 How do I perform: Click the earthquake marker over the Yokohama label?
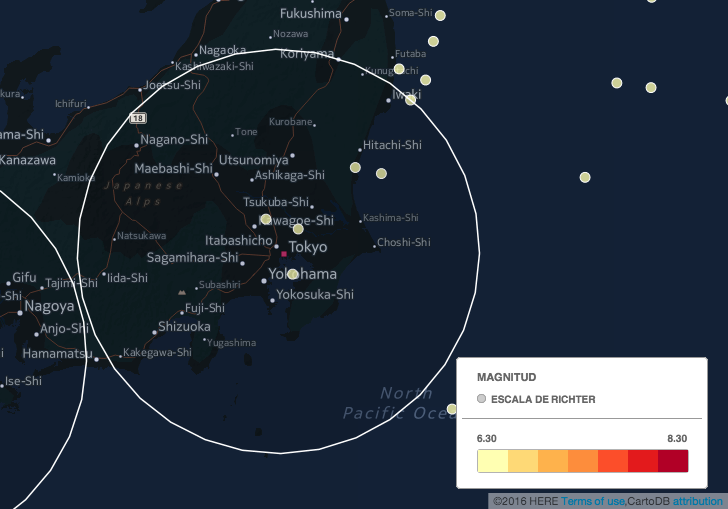pos(293,274)
